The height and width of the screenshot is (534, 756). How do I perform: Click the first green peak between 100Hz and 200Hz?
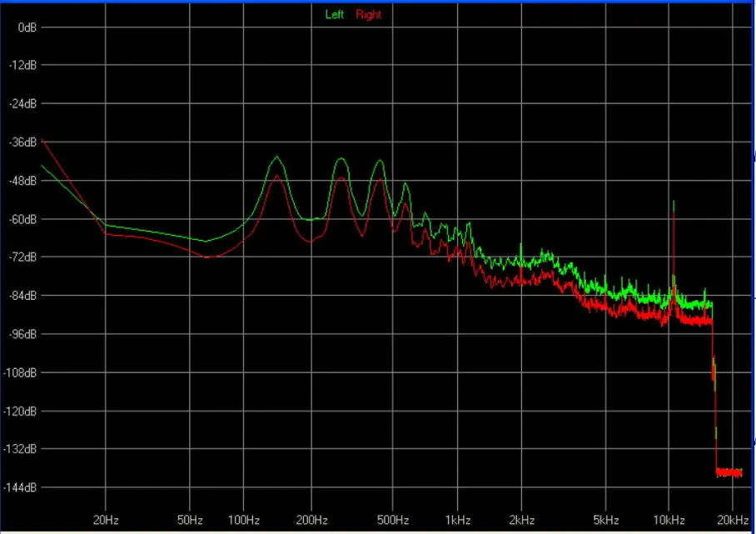tap(277, 157)
